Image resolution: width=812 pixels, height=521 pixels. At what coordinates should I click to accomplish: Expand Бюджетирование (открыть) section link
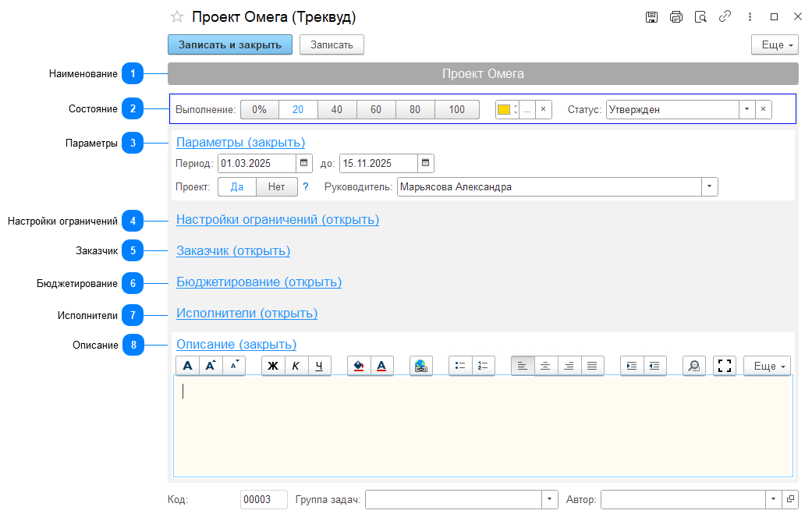click(259, 282)
